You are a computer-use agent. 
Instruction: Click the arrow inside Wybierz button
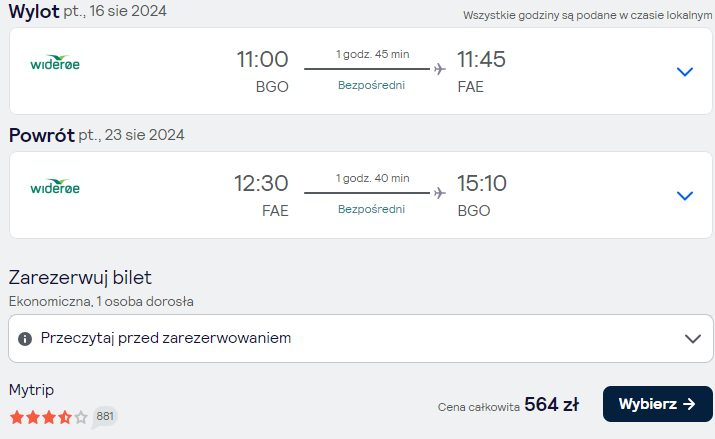pyautogui.click(x=689, y=404)
